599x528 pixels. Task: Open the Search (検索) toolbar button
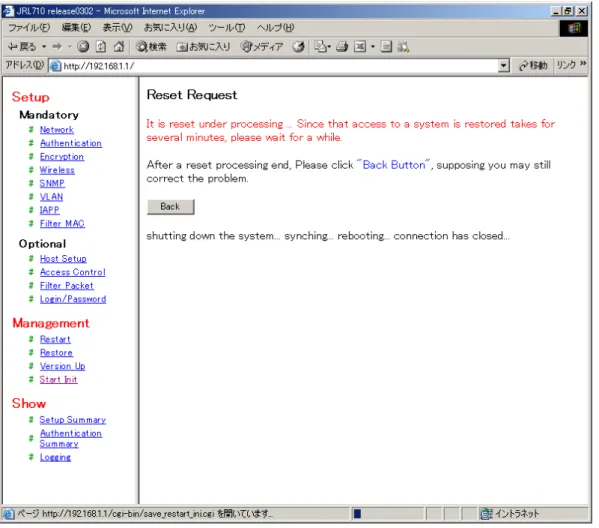click(x=152, y=47)
